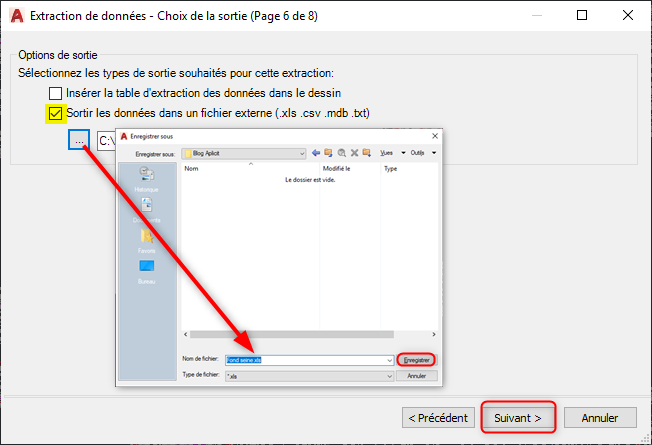This screenshot has height=445, width=652.
Task: Click the search the web icon
Action: pos(341,153)
